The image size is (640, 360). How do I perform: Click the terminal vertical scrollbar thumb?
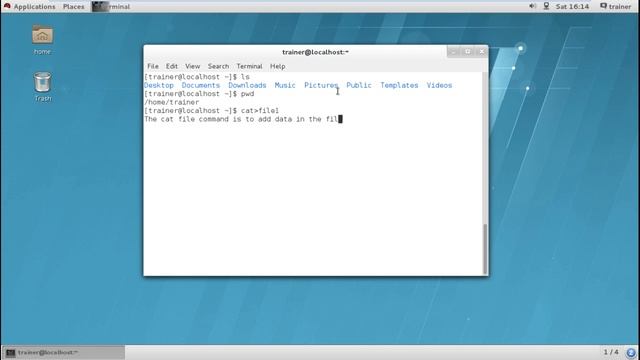[x=485, y=249]
